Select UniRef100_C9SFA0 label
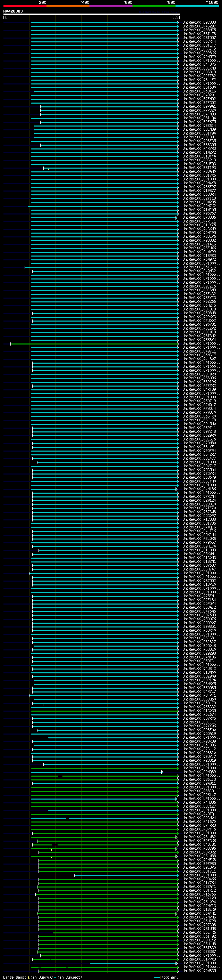The image size is (222, 980). pyautogui.click(x=199, y=730)
